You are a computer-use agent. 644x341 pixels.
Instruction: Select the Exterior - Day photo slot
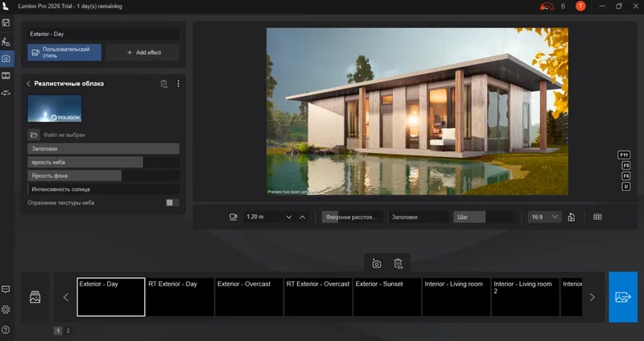pyautogui.click(x=111, y=297)
